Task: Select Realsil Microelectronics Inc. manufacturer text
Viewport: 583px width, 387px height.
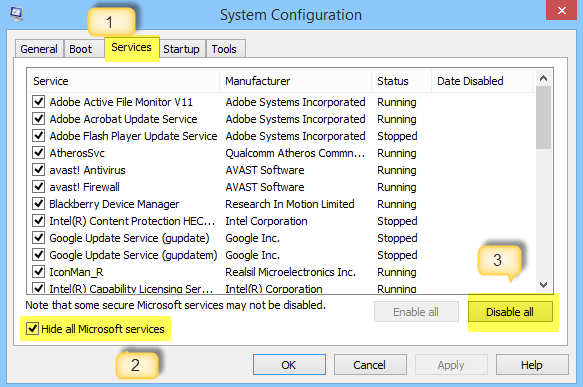Action: tap(291, 272)
